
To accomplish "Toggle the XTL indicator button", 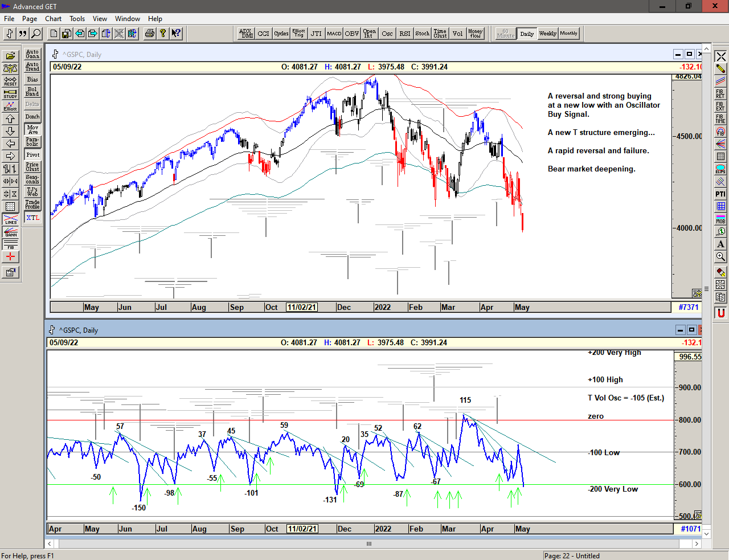I will (x=32, y=218).
